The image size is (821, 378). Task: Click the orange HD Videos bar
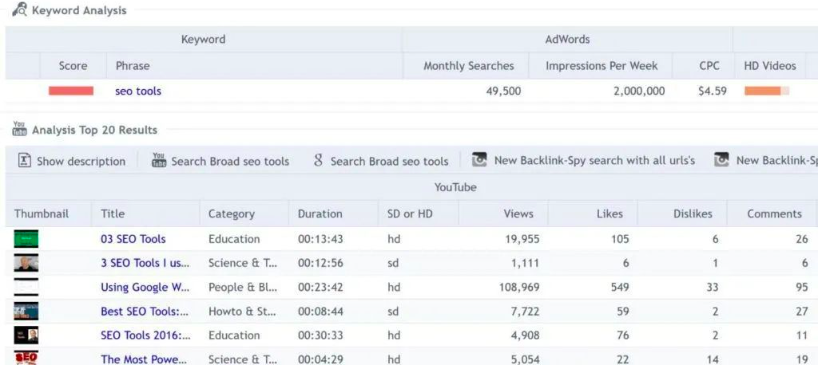[x=767, y=91]
